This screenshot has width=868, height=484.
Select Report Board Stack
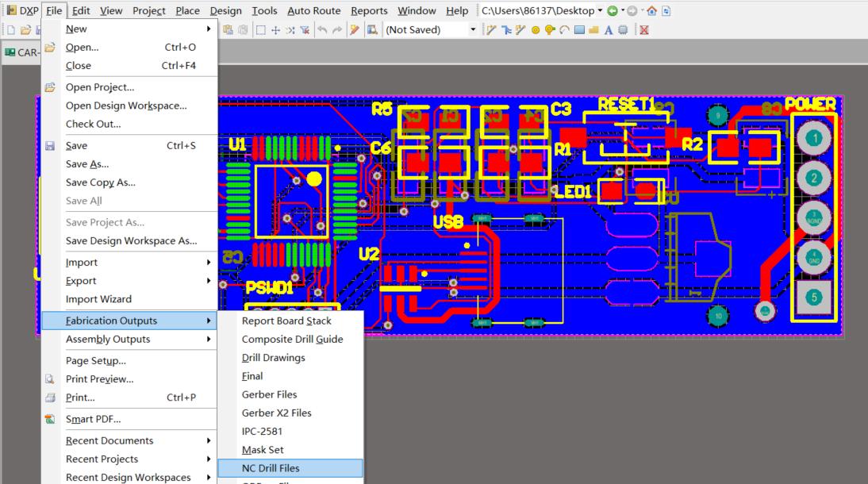pyautogui.click(x=290, y=321)
